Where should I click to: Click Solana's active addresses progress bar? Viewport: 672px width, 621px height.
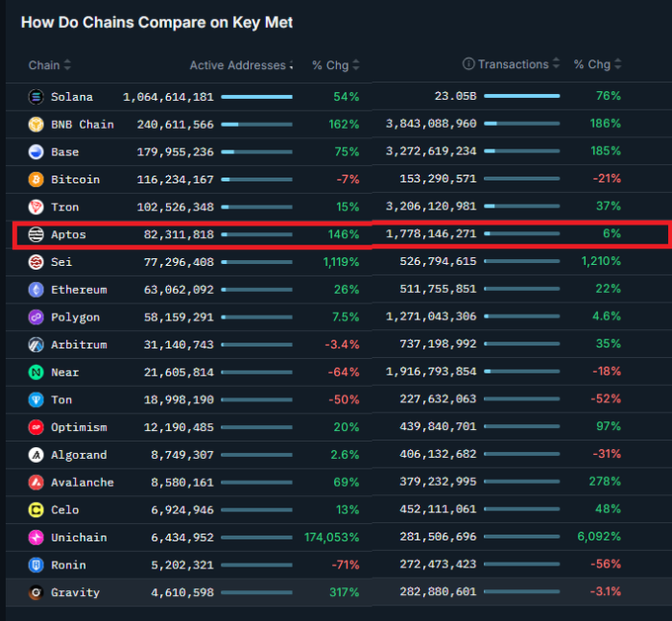tap(257, 97)
